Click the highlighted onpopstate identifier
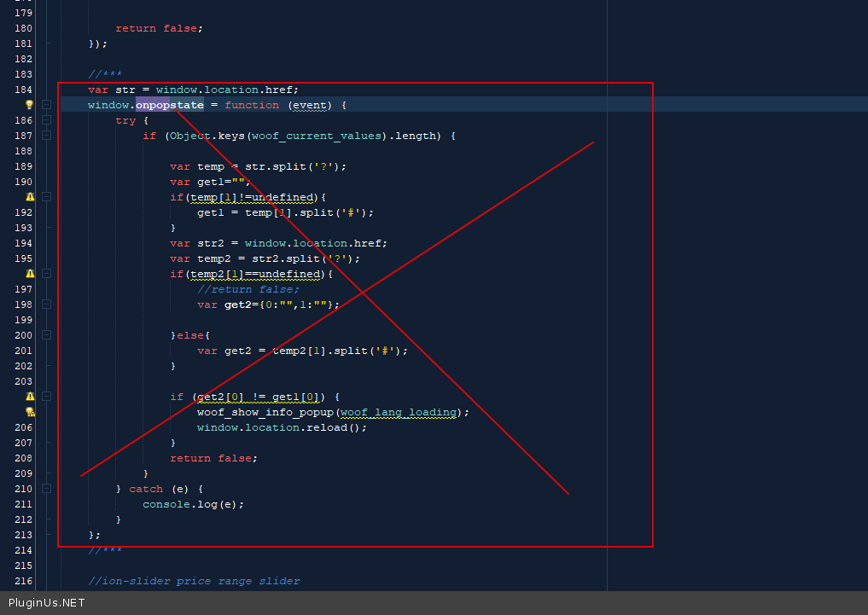Viewport: 868px width, 615px height. [x=169, y=105]
